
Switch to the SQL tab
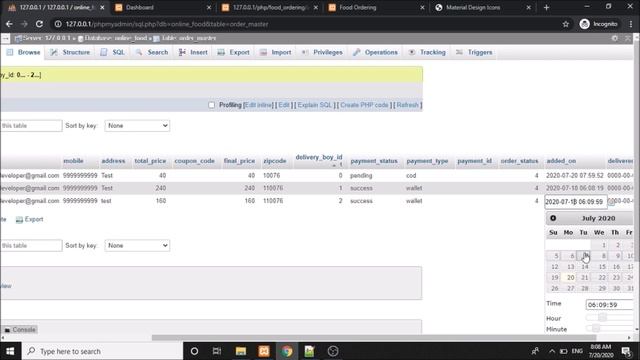[x=113, y=52]
